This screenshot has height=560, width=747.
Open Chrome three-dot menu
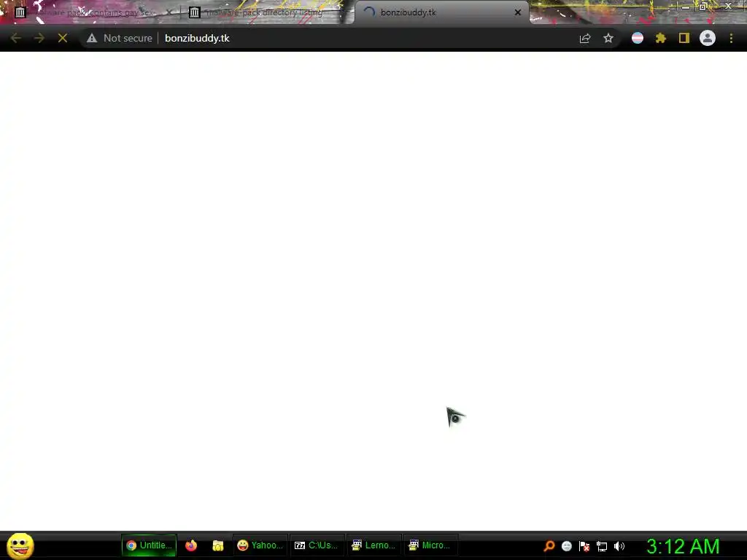[x=731, y=38]
